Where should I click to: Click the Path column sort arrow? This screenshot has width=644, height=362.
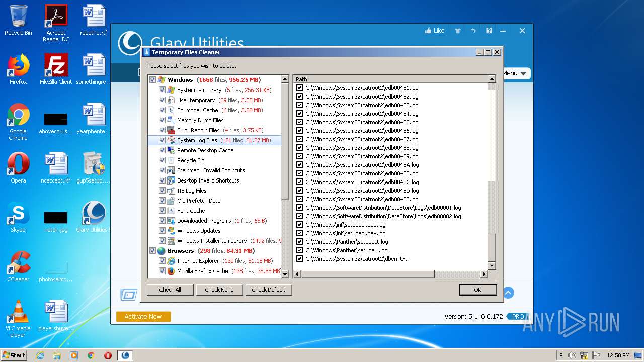(492, 79)
